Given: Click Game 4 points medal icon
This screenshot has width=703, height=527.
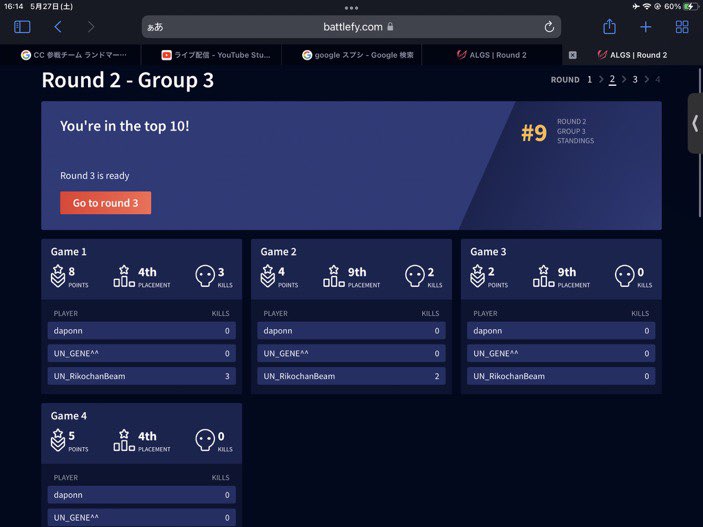Looking at the screenshot, I should coord(58,440).
